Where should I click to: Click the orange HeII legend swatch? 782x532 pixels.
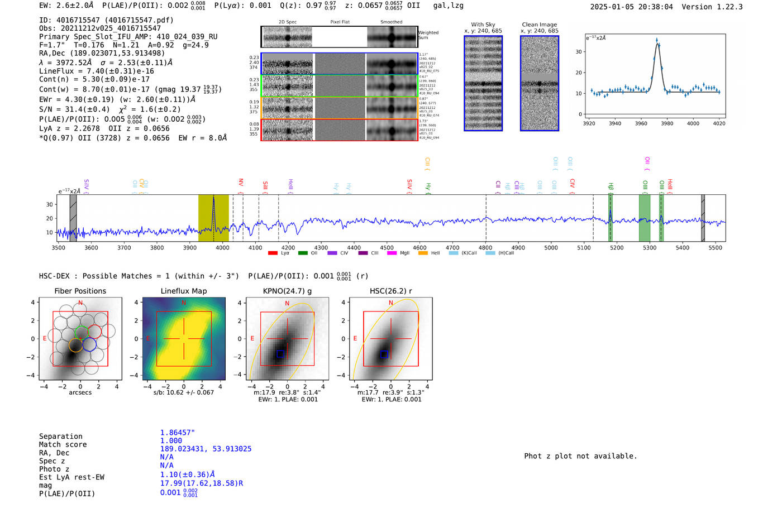click(x=423, y=253)
